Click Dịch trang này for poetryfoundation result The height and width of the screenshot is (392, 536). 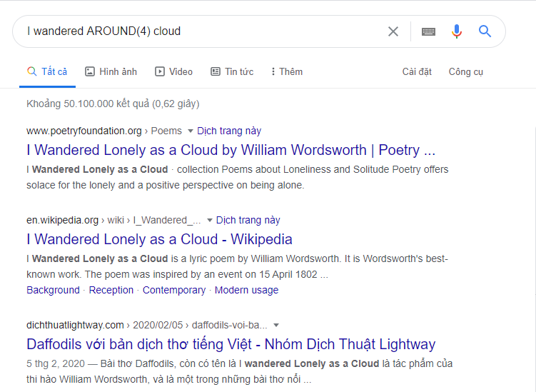click(x=229, y=131)
